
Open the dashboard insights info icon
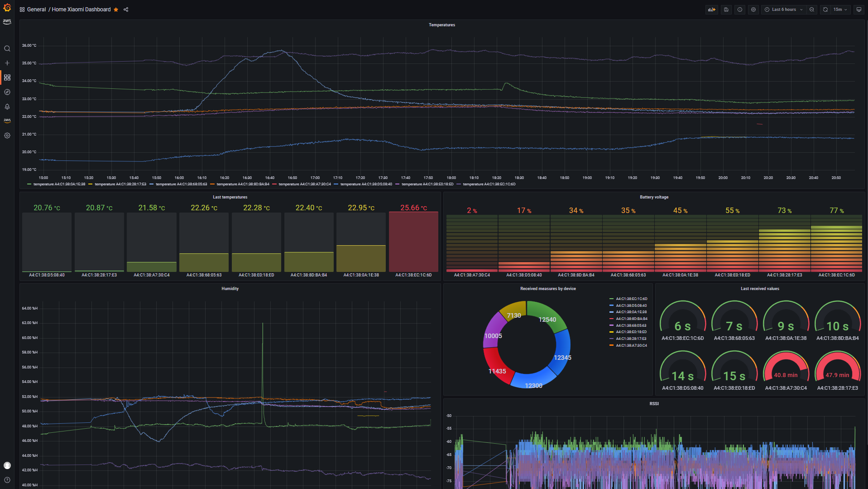tap(740, 10)
